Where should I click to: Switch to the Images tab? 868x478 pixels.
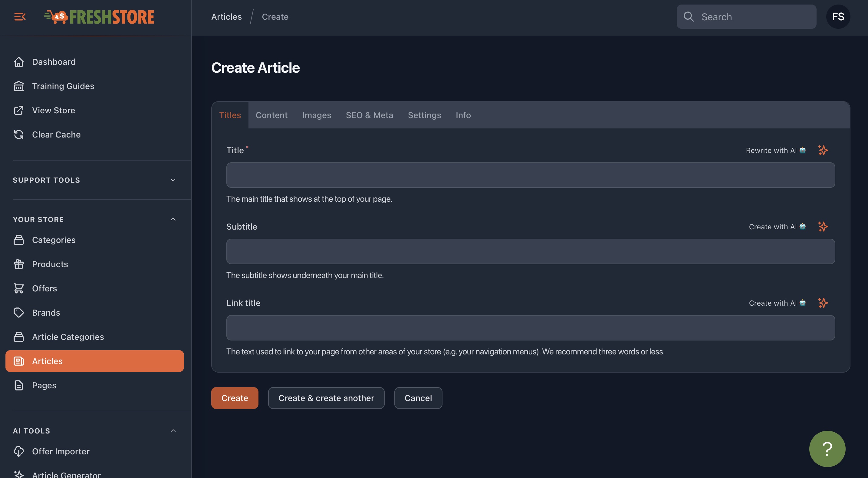(316, 115)
